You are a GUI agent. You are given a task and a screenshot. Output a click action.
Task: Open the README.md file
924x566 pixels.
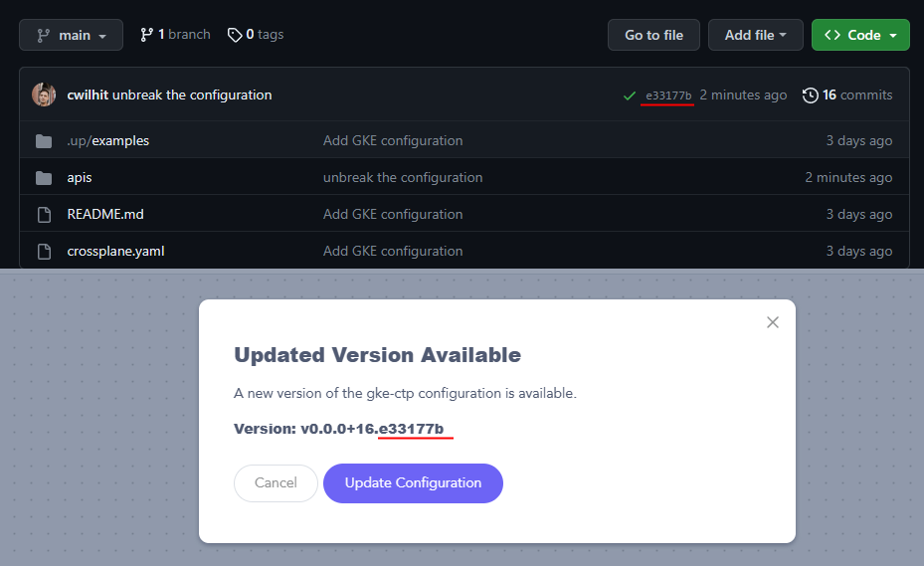point(105,215)
